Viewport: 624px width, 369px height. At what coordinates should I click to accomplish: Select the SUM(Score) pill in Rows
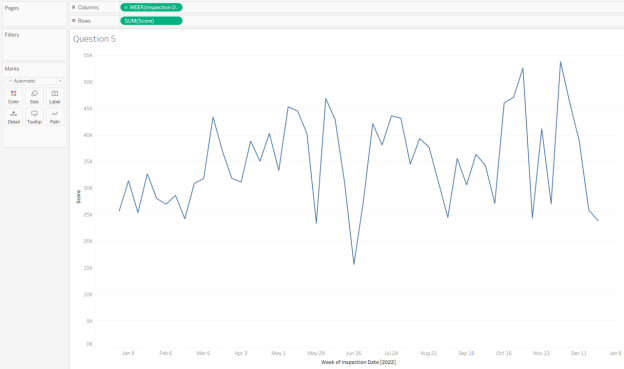(x=151, y=21)
